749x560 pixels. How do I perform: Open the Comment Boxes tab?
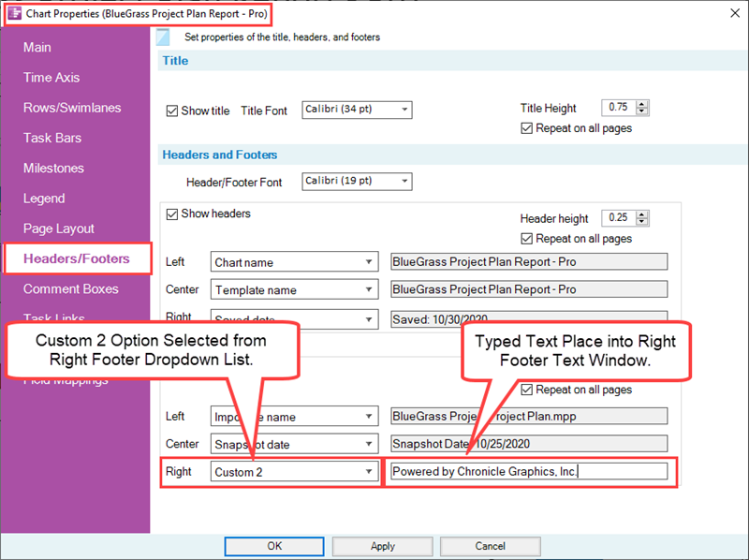pos(71,288)
